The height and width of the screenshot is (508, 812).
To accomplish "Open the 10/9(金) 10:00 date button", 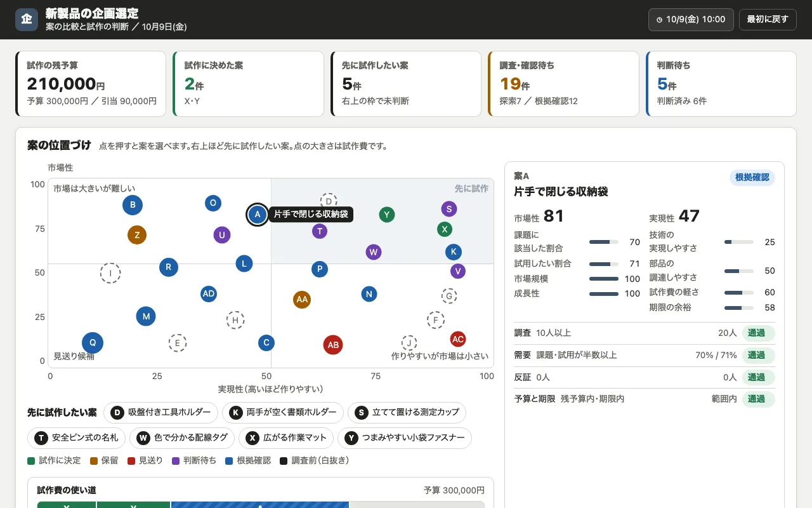I will tap(691, 20).
